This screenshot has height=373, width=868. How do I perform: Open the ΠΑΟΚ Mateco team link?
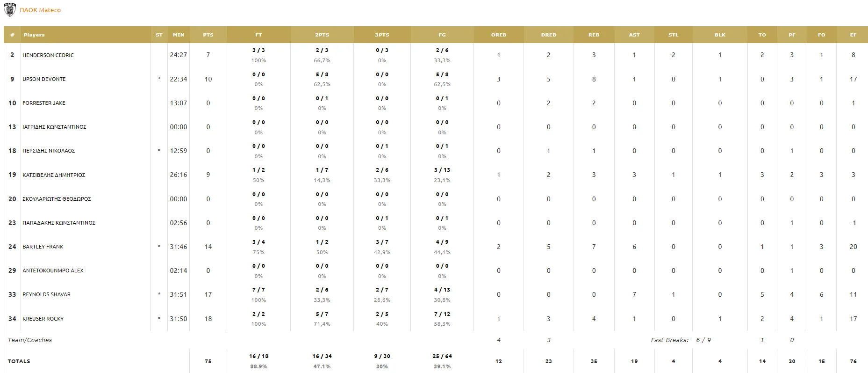coord(40,10)
